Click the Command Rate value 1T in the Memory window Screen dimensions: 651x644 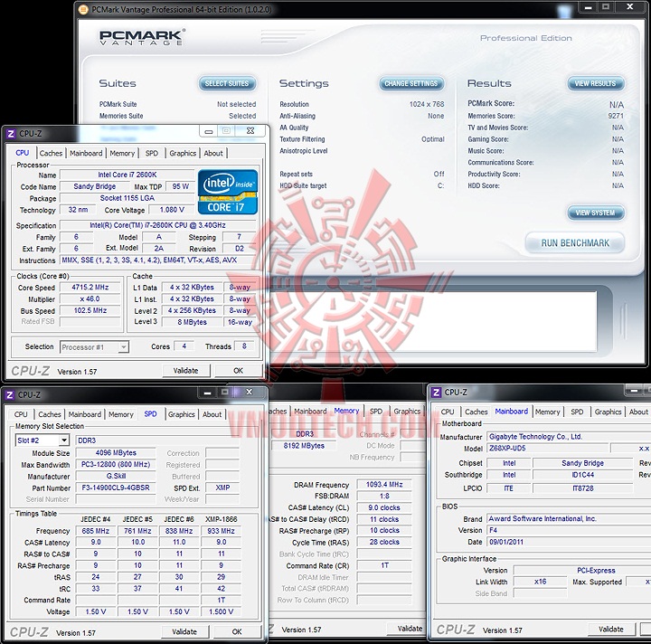[x=384, y=565]
